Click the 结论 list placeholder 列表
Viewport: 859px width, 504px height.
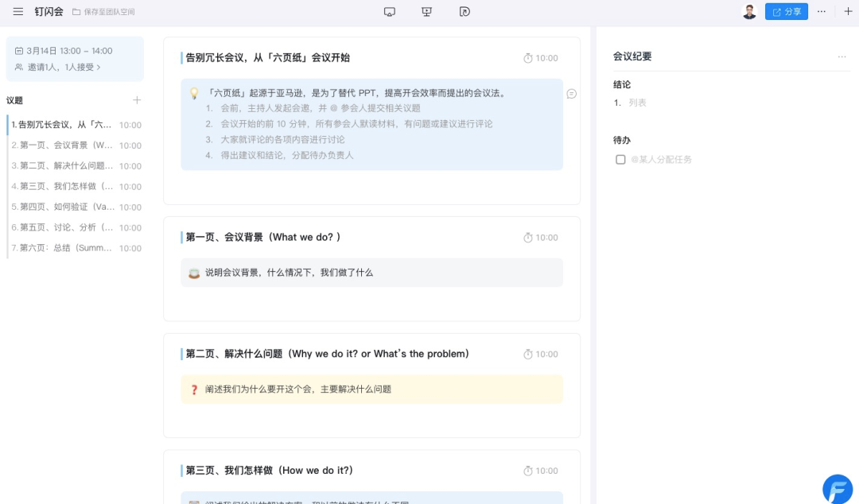click(637, 103)
